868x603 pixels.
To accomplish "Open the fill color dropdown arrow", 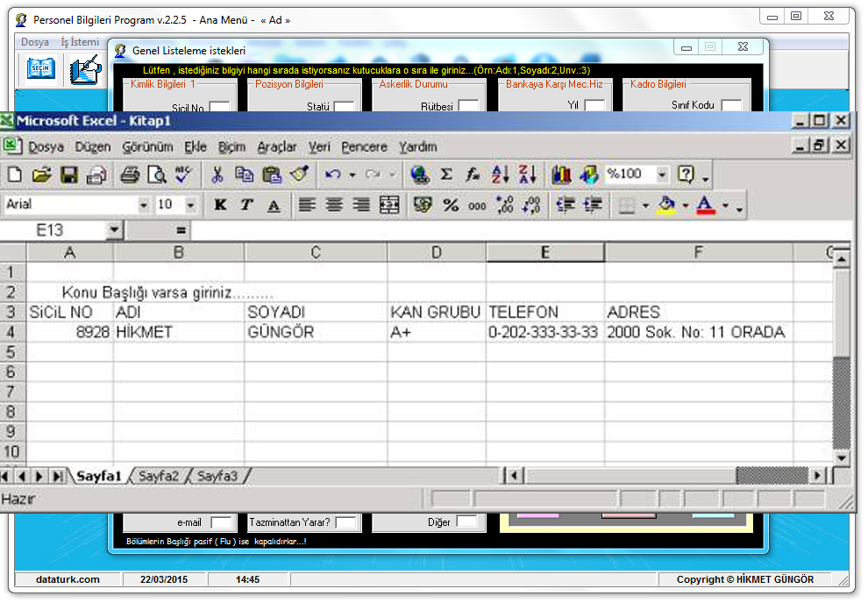I will [x=686, y=206].
